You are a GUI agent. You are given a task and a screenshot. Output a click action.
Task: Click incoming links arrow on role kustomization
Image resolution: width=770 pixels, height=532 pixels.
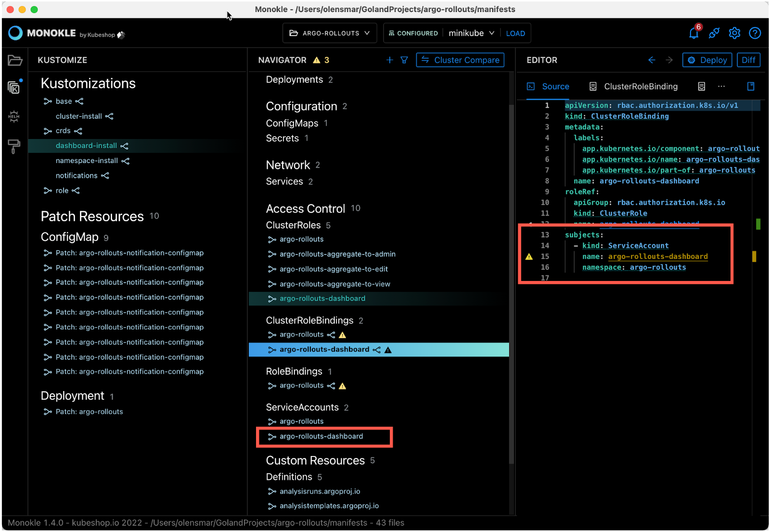(x=48, y=190)
